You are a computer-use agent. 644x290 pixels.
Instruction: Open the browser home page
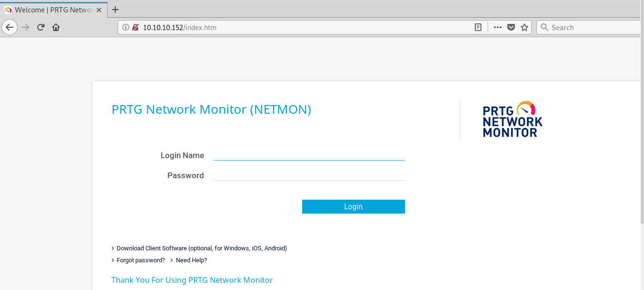point(56,27)
